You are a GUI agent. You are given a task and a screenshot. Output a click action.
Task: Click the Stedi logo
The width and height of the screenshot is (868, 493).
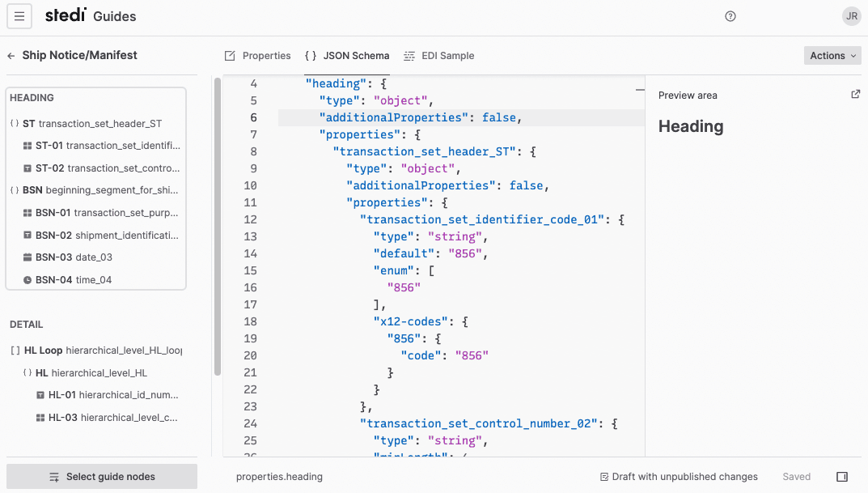(x=66, y=15)
